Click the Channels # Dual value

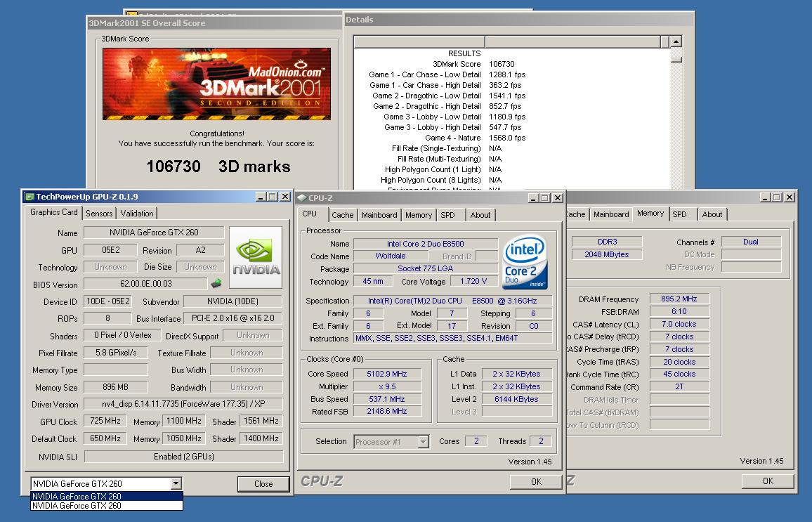(x=751, y=242)
